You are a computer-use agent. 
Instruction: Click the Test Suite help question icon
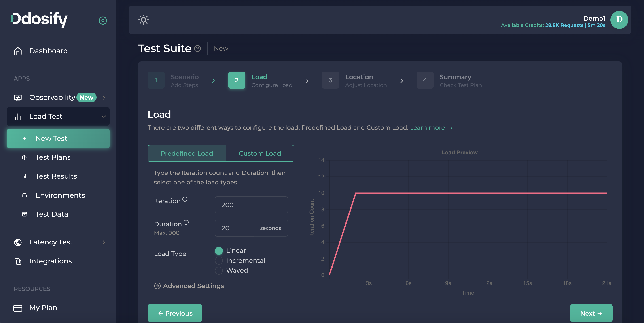197,49
